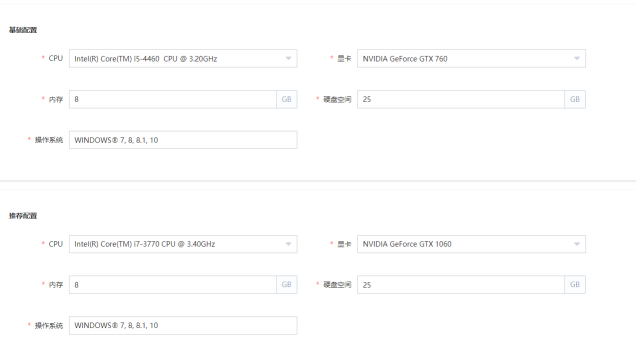Open the GTX 760 graphics card dropdown
The height and width of the screenshot is (362, 636).
pyautogui.click(x=471, y=58)
